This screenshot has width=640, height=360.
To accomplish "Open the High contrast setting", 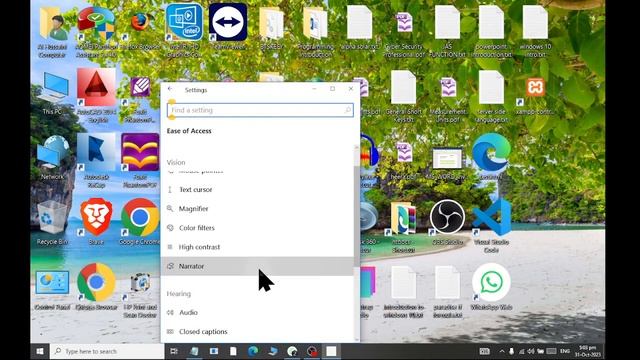I will pyautogui.click(x=257, y=247).
